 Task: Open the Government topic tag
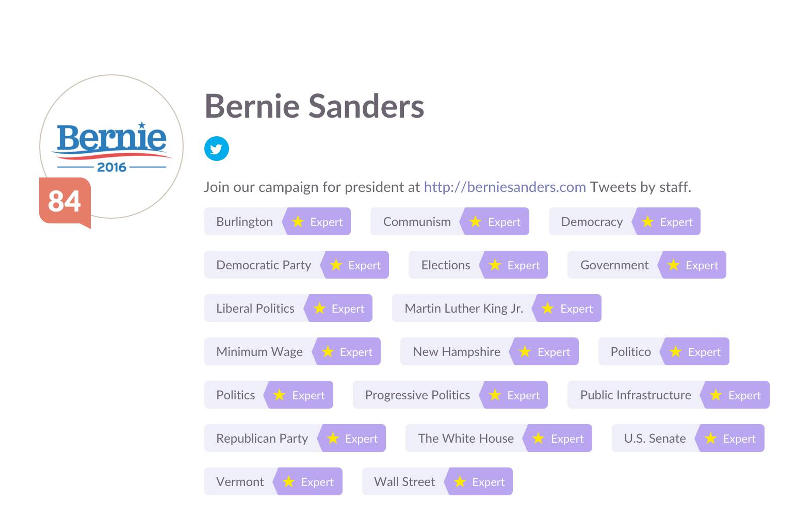pyautogui.click(x=614, y=265)
